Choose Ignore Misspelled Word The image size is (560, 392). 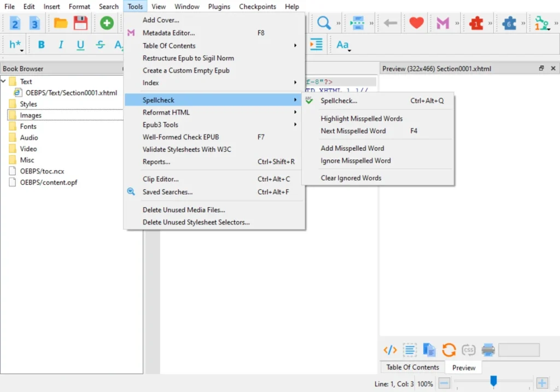[x=378, y=161]
